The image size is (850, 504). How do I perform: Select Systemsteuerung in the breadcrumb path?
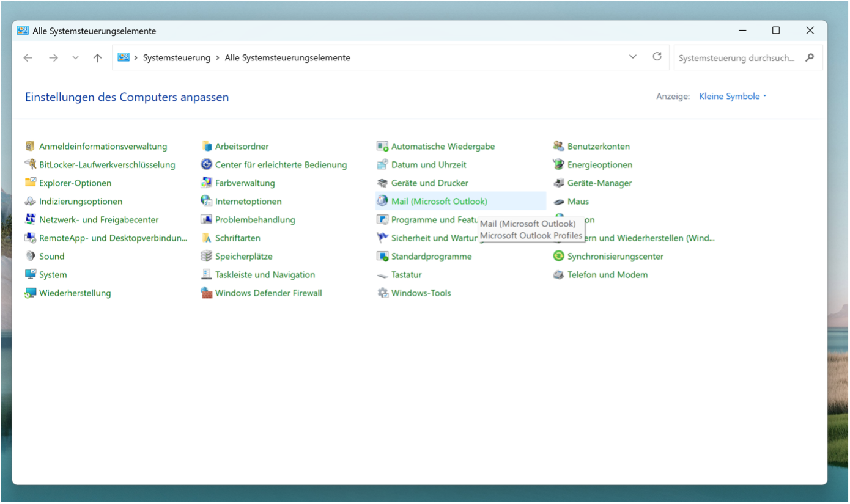[176, 58]
